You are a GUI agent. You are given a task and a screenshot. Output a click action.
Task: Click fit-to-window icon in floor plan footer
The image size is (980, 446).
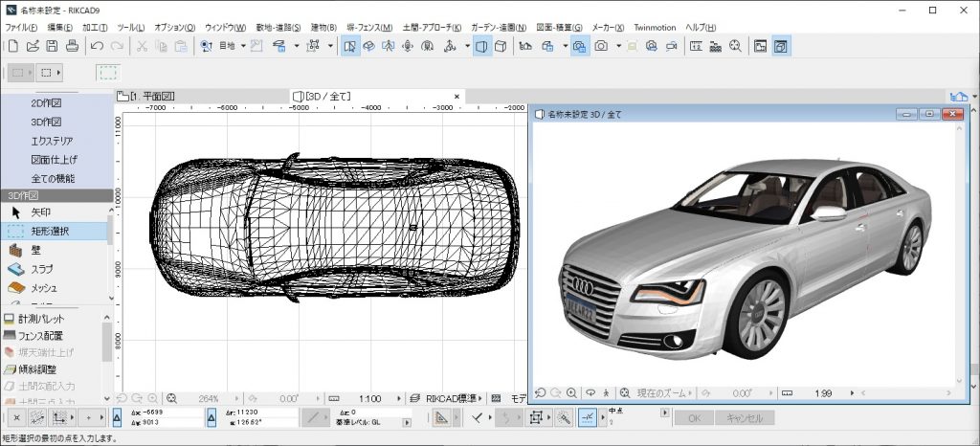point(172,398)
